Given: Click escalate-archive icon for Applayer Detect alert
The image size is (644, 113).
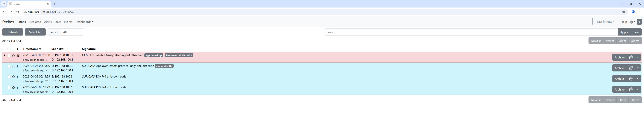Looking at the screenshot, I should tap(631, 68).
